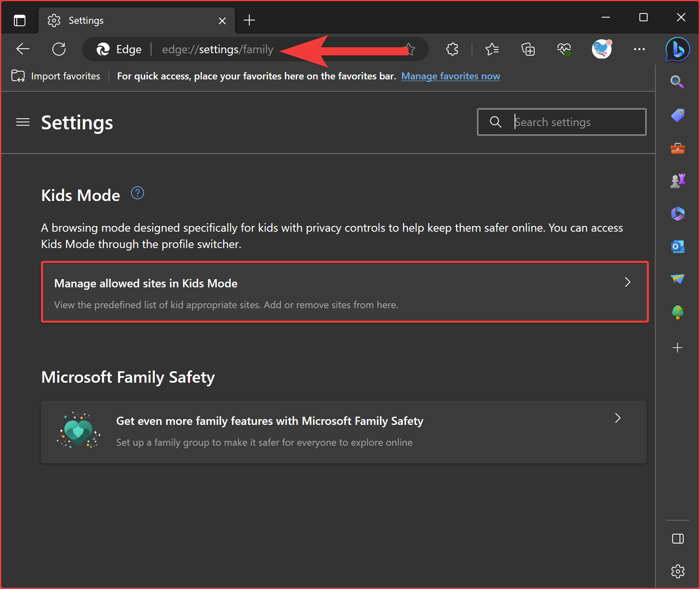
Task: Open the Extensions puzzle icon
Action: pos(452,50)
